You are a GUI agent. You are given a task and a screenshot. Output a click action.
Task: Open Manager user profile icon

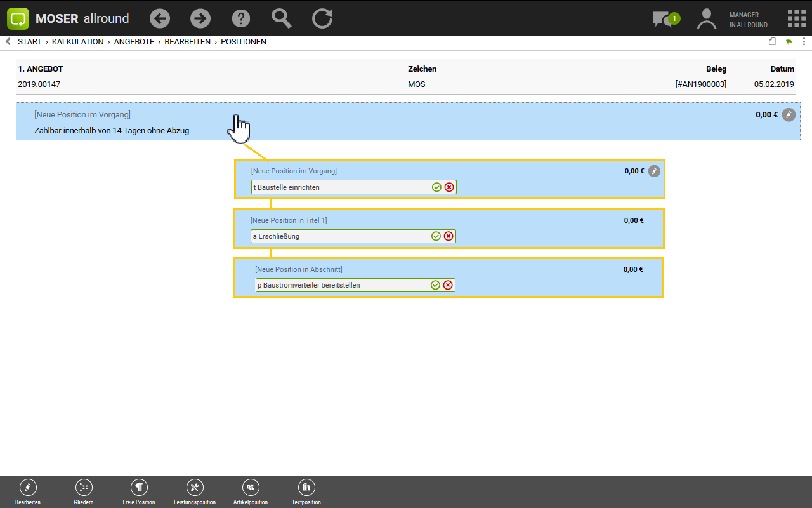706,18
